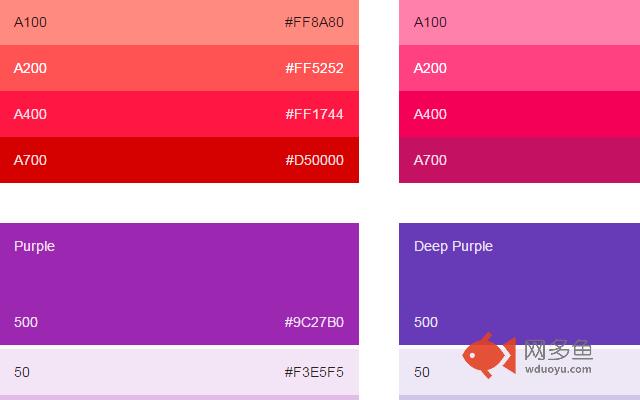Screen dimensions: 640x400
Task: Pick the pink A400 swatch
Action: 519,114
